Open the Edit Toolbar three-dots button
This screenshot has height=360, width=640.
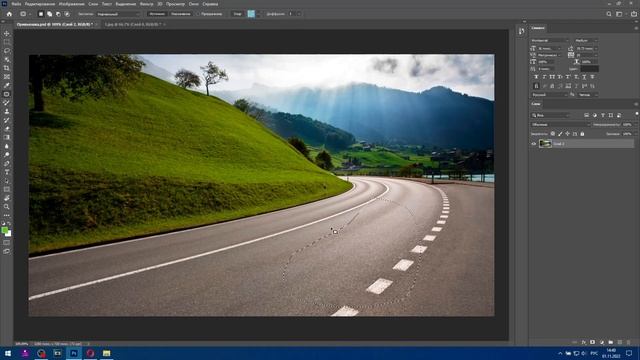[x=7, y=215]
